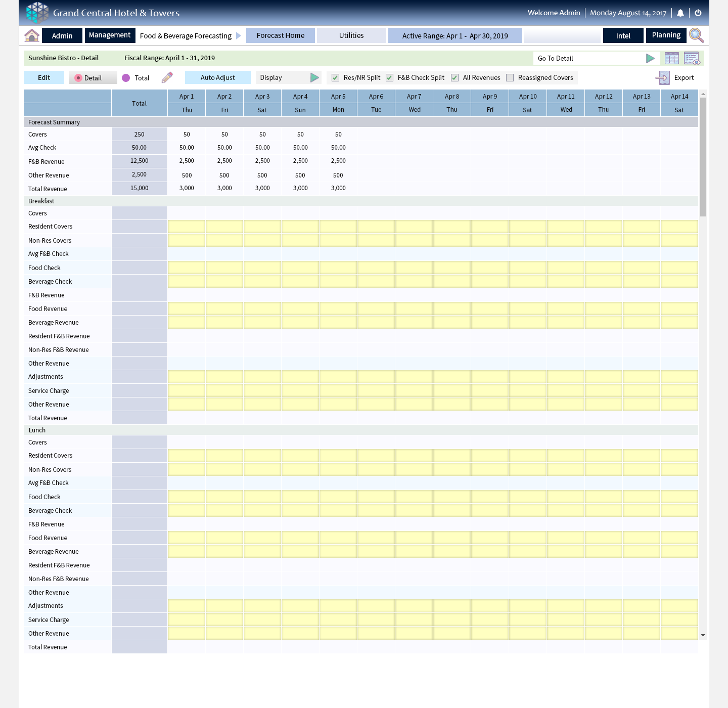Select the Total radio button
Screen dimensions: 728x708
[x=126, y=78]
